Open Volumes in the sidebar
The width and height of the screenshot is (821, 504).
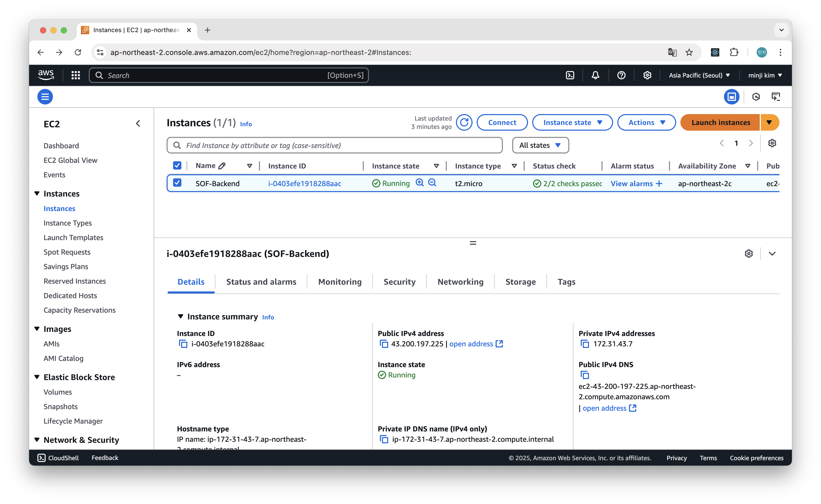click(57, 392)
